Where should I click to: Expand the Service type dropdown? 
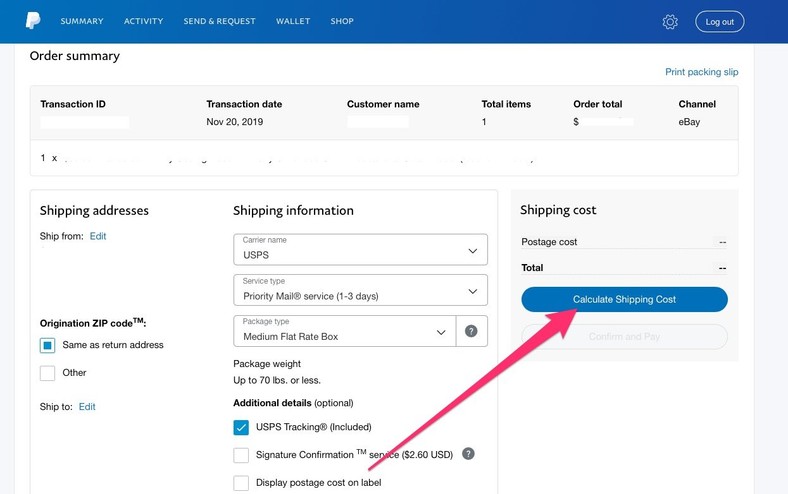tap(360, 290)
